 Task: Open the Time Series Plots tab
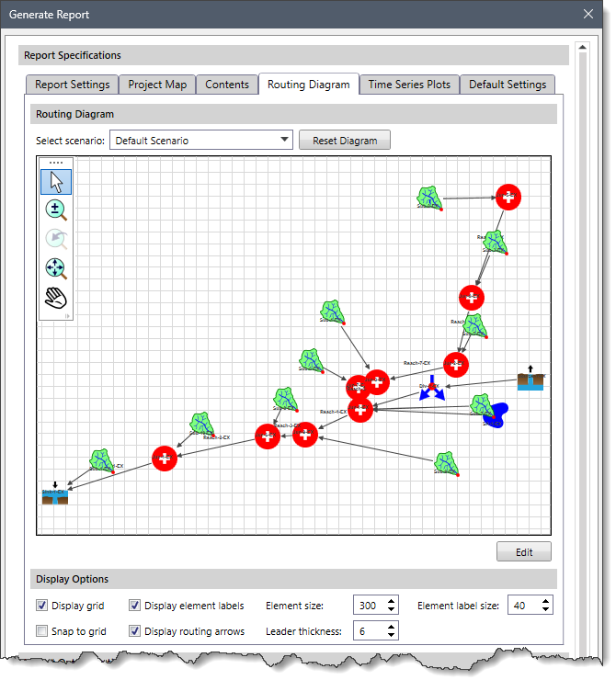click(x=409, y=85)
